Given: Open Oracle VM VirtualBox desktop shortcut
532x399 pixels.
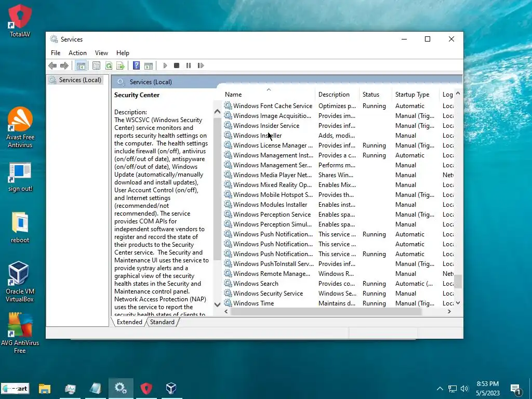Looking at the screenshot, I should coord(19,282).
